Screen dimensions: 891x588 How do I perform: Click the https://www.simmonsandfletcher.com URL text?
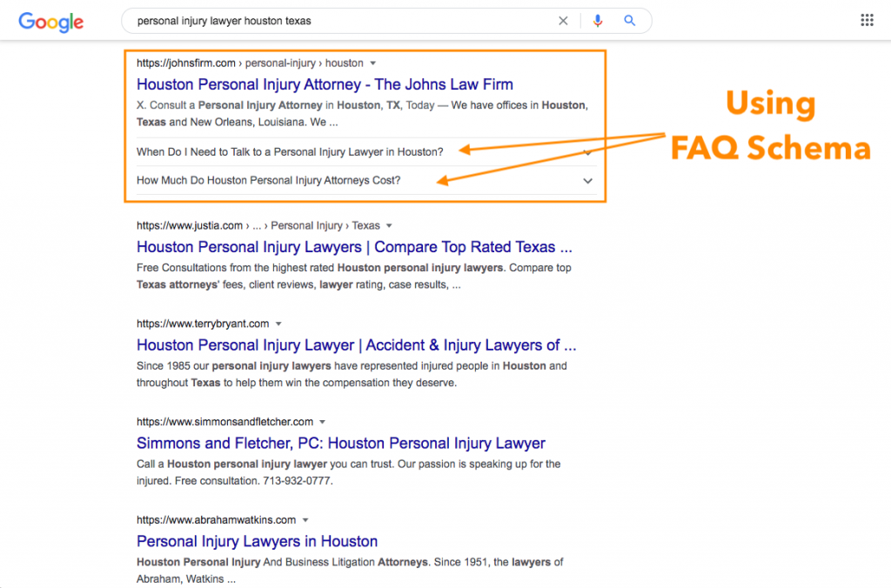pos(224,422)
